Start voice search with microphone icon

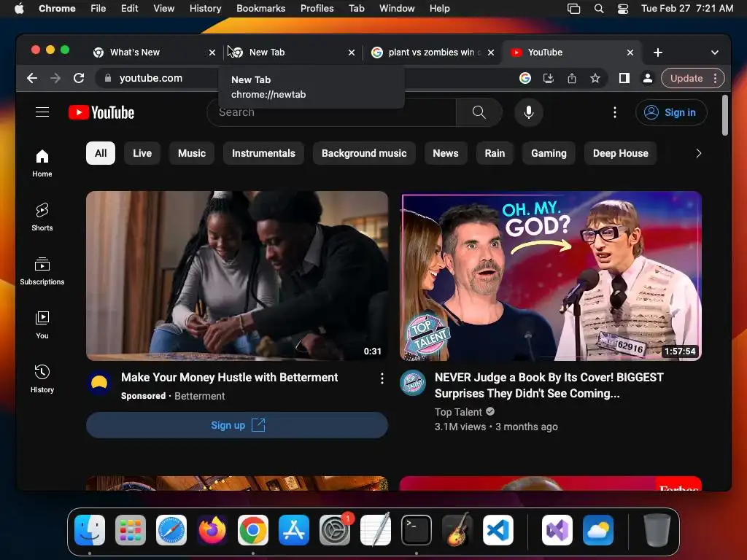point(528,112)
